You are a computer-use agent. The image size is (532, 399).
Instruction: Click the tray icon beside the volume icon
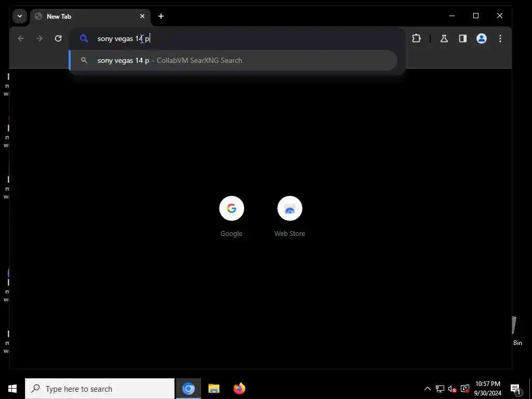[465, 389]
